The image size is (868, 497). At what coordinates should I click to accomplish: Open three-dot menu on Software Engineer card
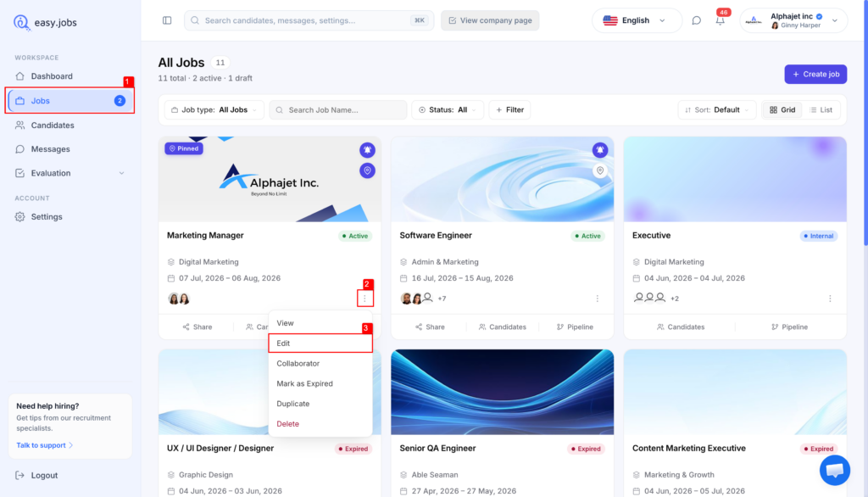(598, 298)
